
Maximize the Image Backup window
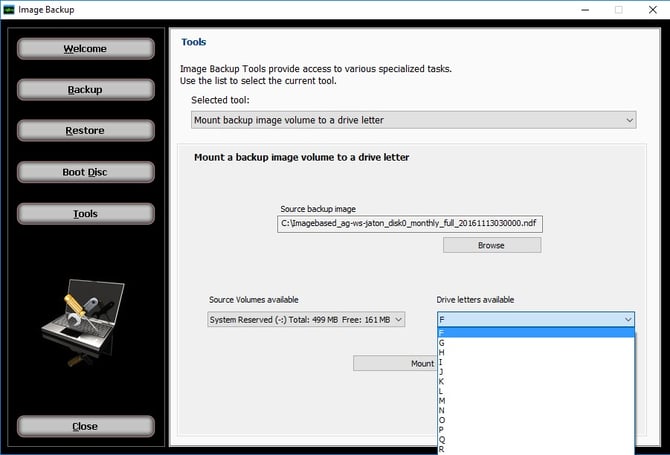(618, 10)
